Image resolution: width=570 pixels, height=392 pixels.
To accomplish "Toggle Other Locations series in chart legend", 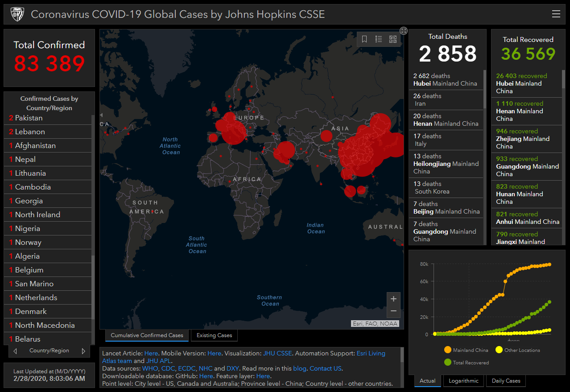I will click(x=518, y=350).
